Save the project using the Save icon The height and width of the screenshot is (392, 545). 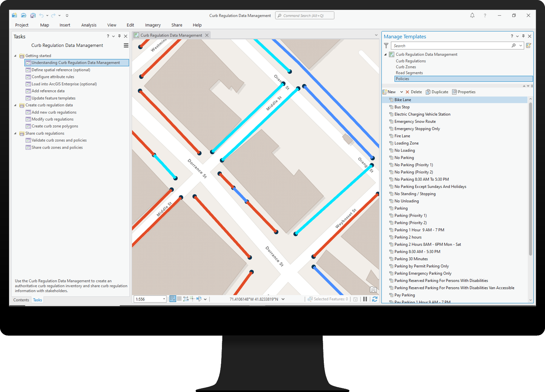pyautogui.click(x=33, y=15)
